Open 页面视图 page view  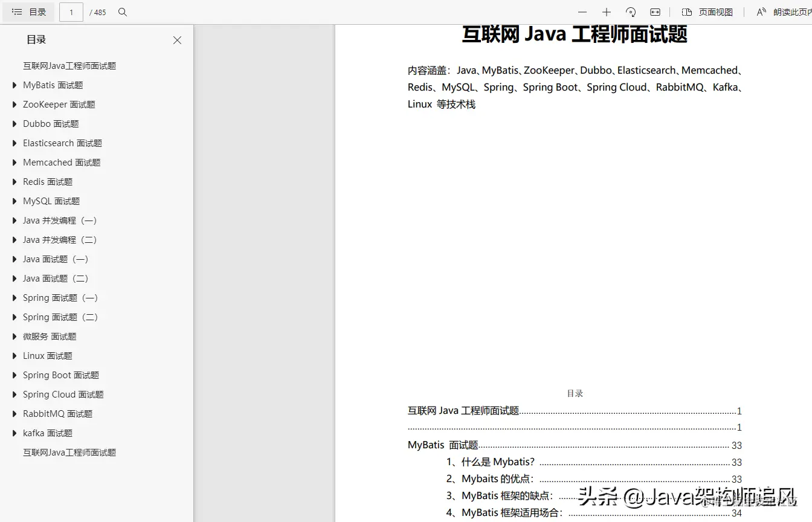point(707,12)
